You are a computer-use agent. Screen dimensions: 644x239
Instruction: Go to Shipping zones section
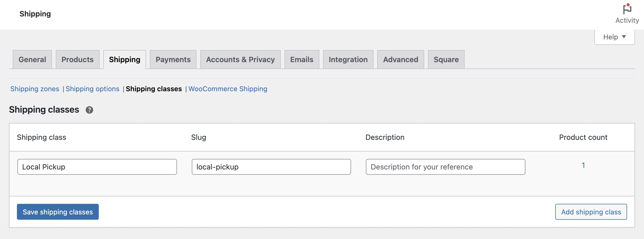pos(35,89)
